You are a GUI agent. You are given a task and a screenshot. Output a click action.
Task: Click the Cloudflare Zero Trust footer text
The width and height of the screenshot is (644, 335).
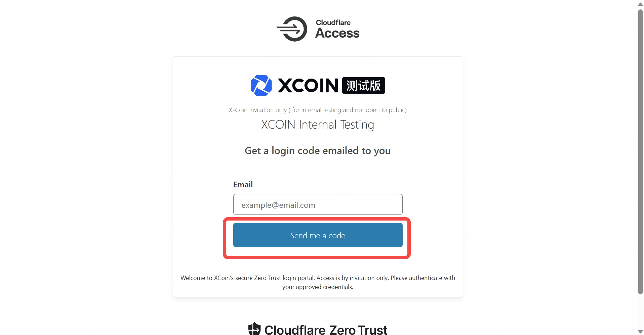[326, 330]
